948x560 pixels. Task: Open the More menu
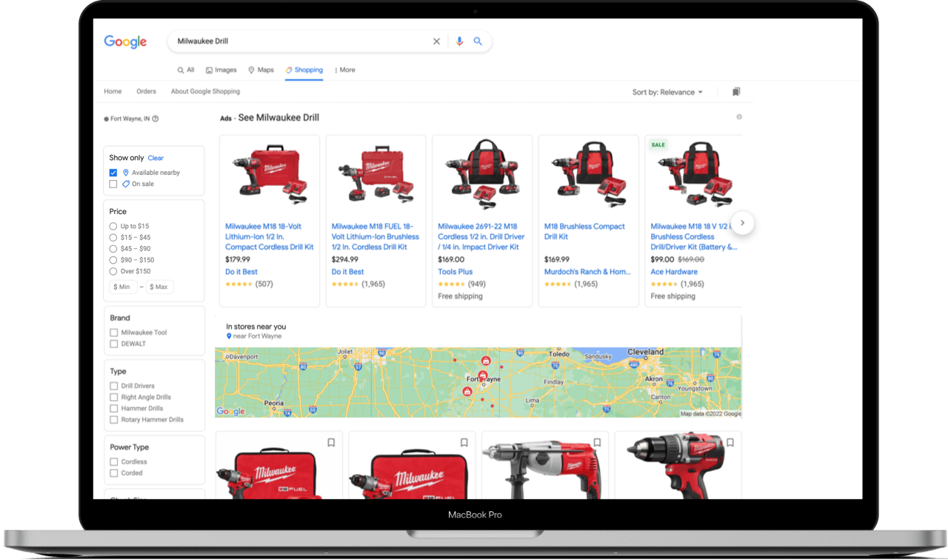[x=345, y=70]
